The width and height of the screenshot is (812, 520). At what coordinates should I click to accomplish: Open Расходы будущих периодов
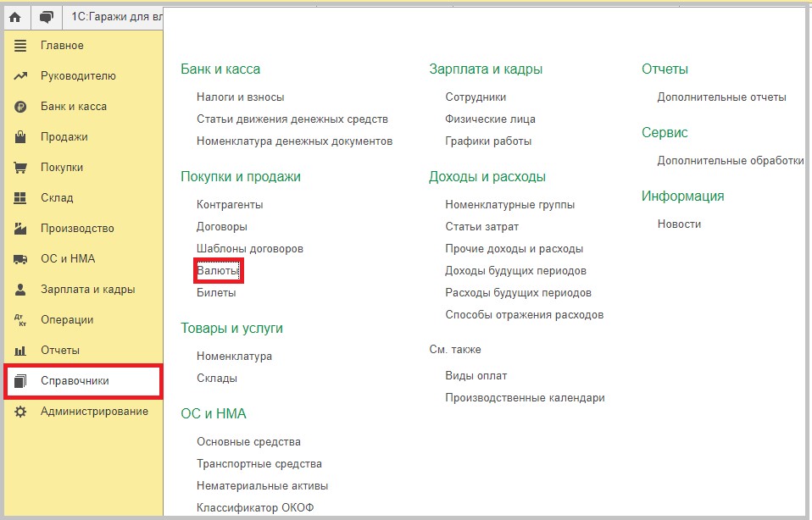(519, 293)
